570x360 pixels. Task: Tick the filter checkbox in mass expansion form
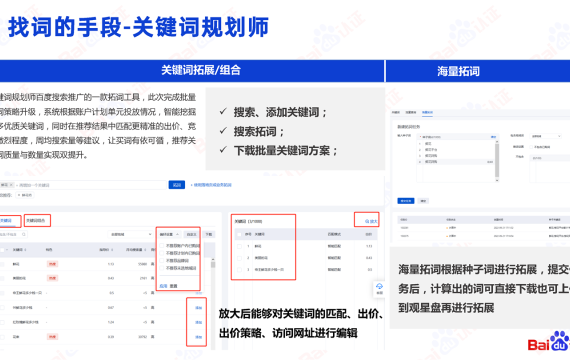tap(531, 147)
